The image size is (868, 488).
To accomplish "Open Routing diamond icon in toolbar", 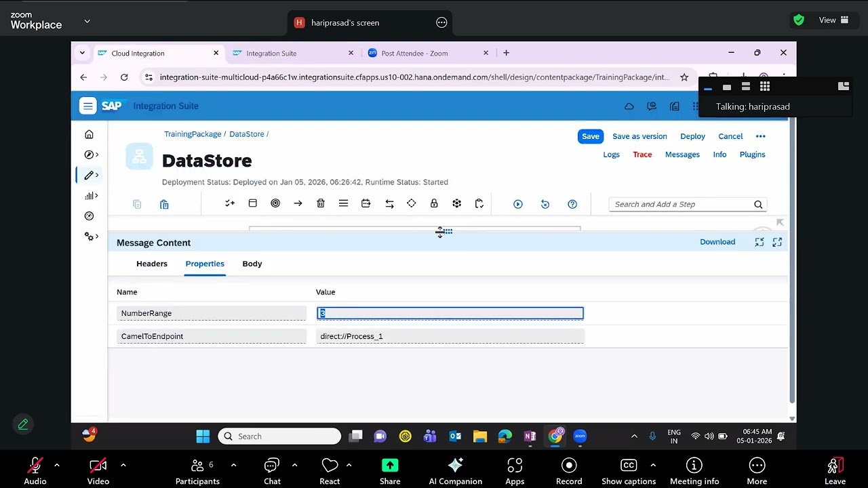I will point(411,203).
